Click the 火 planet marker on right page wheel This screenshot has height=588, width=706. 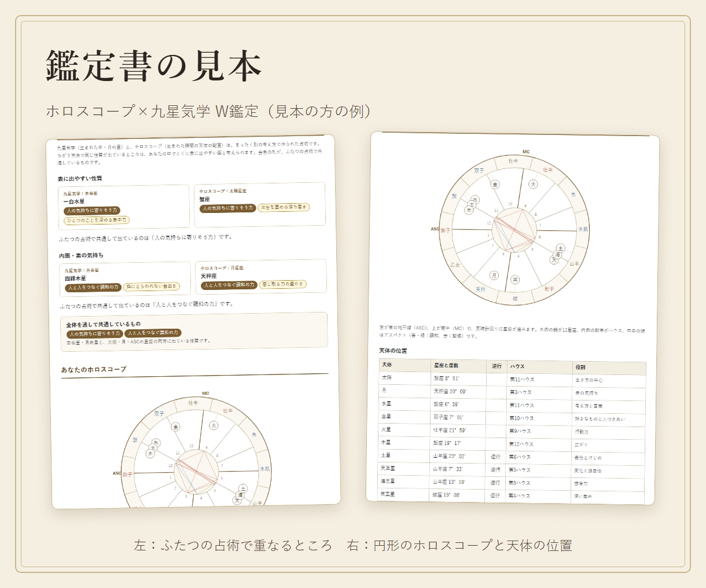pyautogui.click(x=533, y=184)
